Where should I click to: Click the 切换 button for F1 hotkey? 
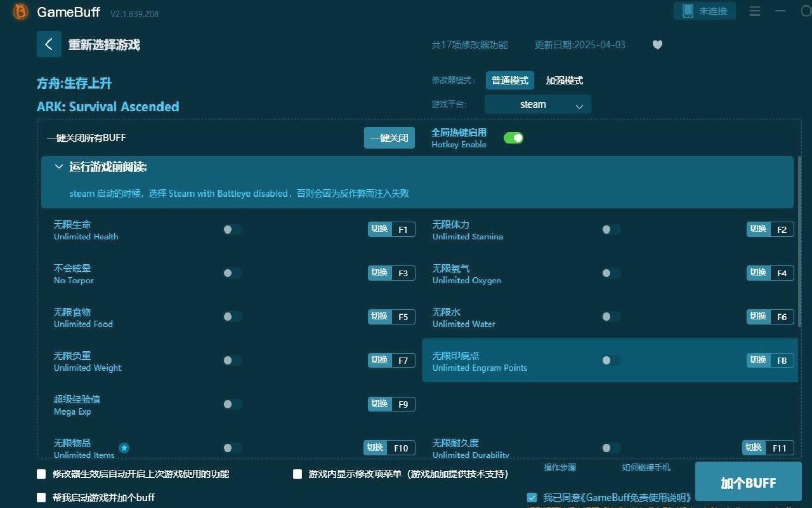pyautogui.click(x=379, y=229)
